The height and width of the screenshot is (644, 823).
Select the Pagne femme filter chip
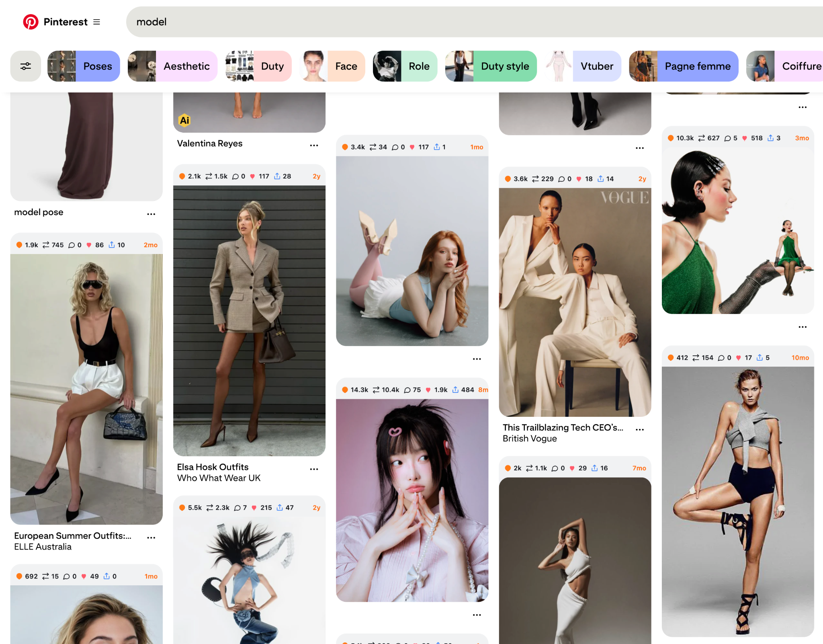(x=684, y=66)
